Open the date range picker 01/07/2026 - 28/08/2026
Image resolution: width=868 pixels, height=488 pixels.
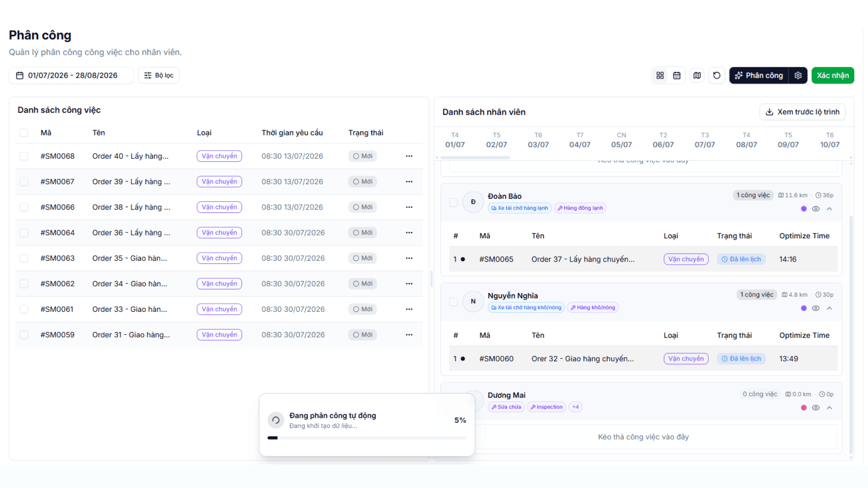click(71, 75)
